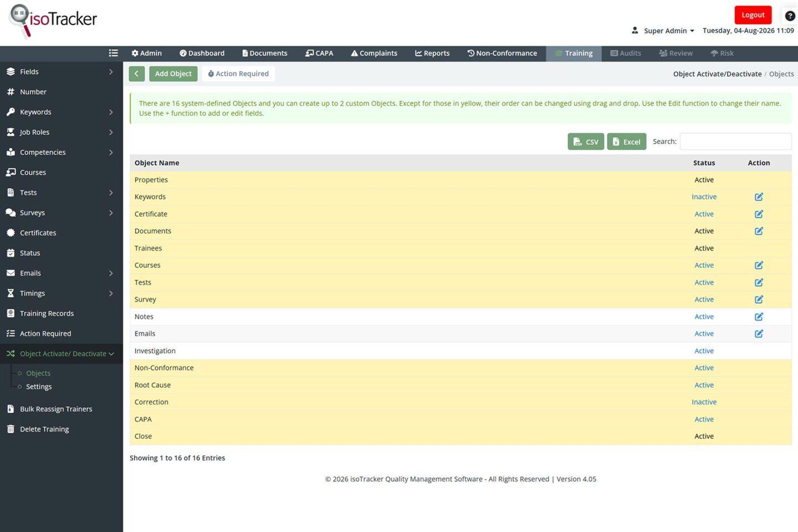798x532 pixels.
Task: Click the Status calendar icon in sidebar
Action: 11,253
